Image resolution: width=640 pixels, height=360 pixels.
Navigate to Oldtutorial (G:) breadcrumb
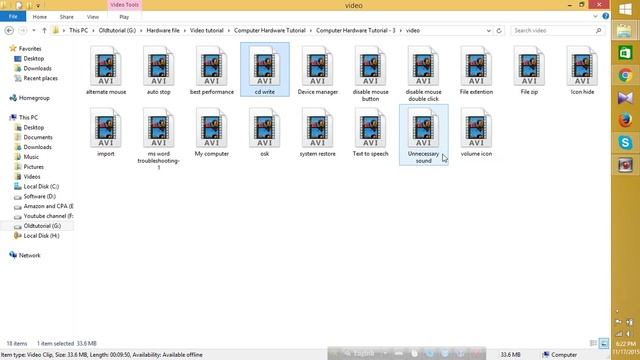click(x=117, y=31)
